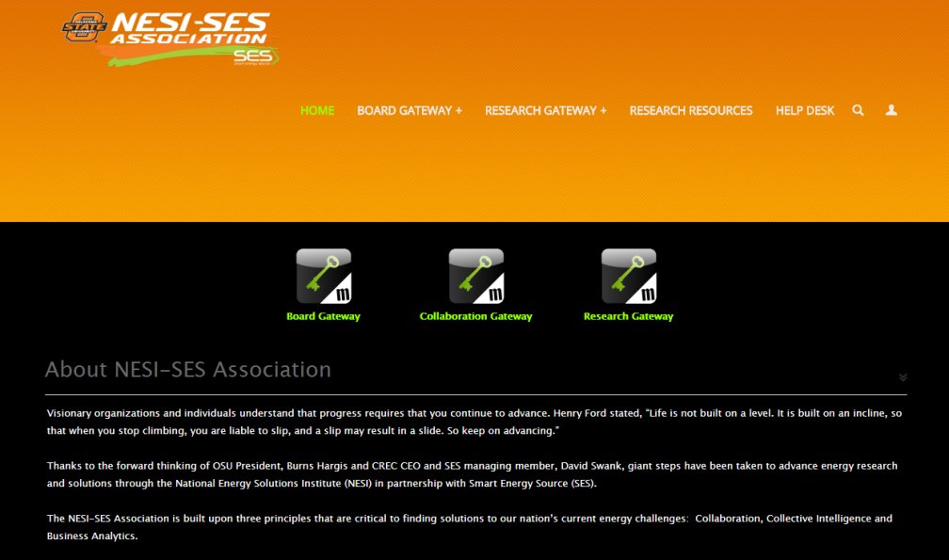Select the HOME menu item

(x=317, y=110)
